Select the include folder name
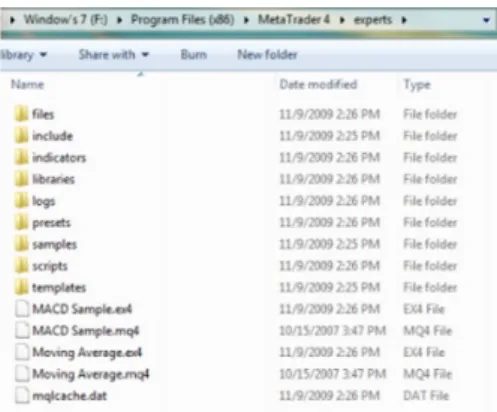This screenshot has height=412, width=497. tap(52, 136)
